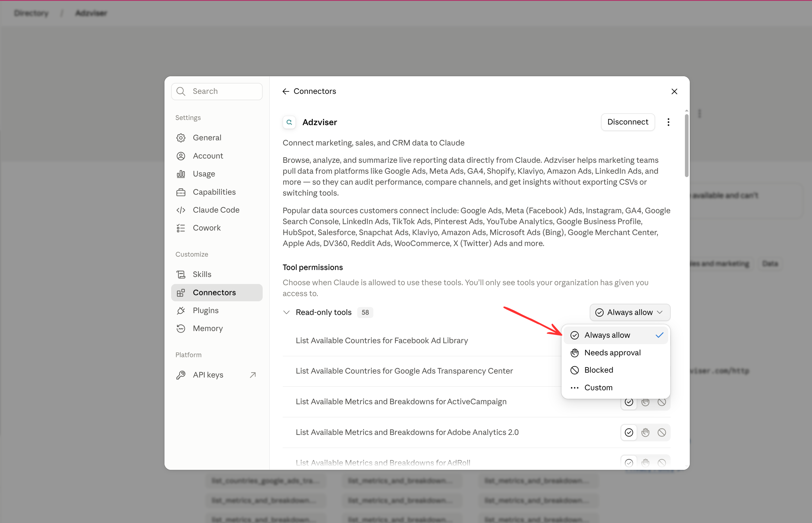The image size is (812, 523).
Task: Set Adobe Analytics 2.0 tool to always allow
Action: click(629, 433)
